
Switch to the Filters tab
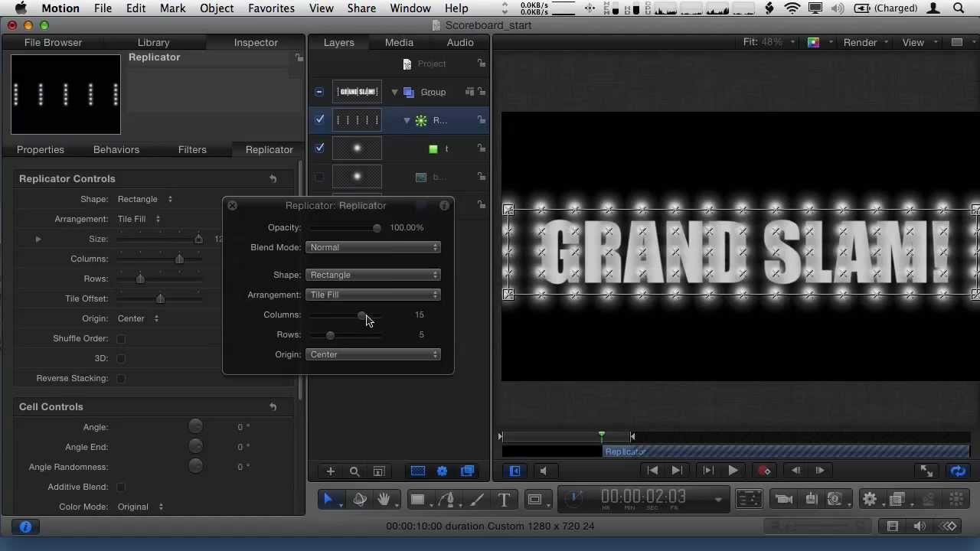click(192, 149)
